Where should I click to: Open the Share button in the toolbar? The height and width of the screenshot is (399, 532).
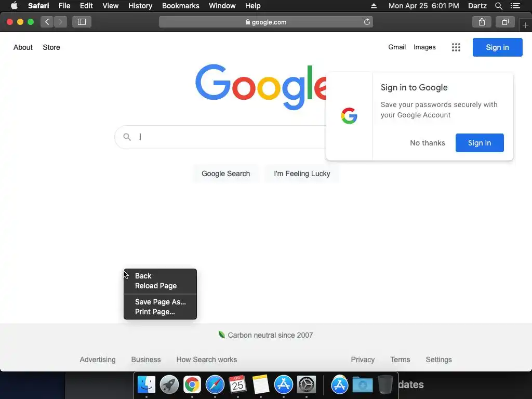pyautogui.click(x=482, y=22)
